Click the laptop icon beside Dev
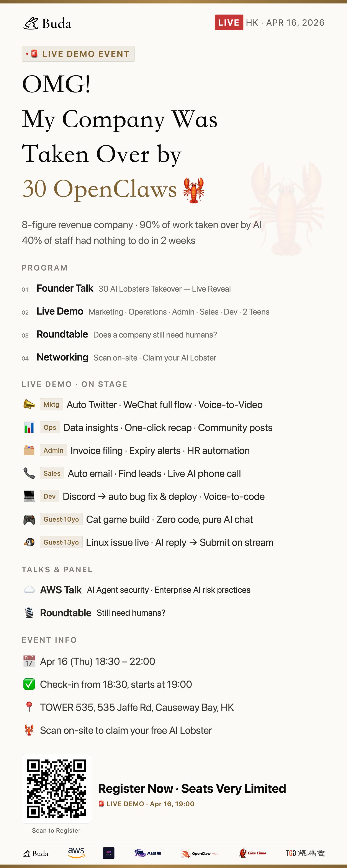 click(x=29, y=496)
